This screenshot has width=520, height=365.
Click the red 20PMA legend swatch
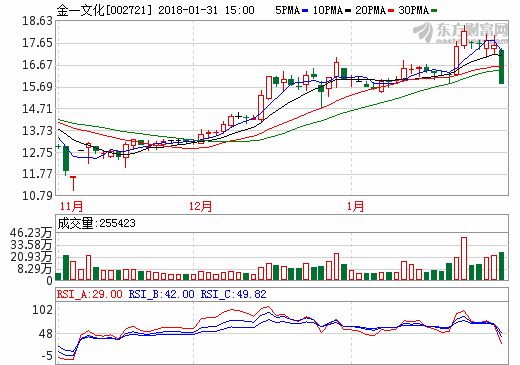click(391, 11)
